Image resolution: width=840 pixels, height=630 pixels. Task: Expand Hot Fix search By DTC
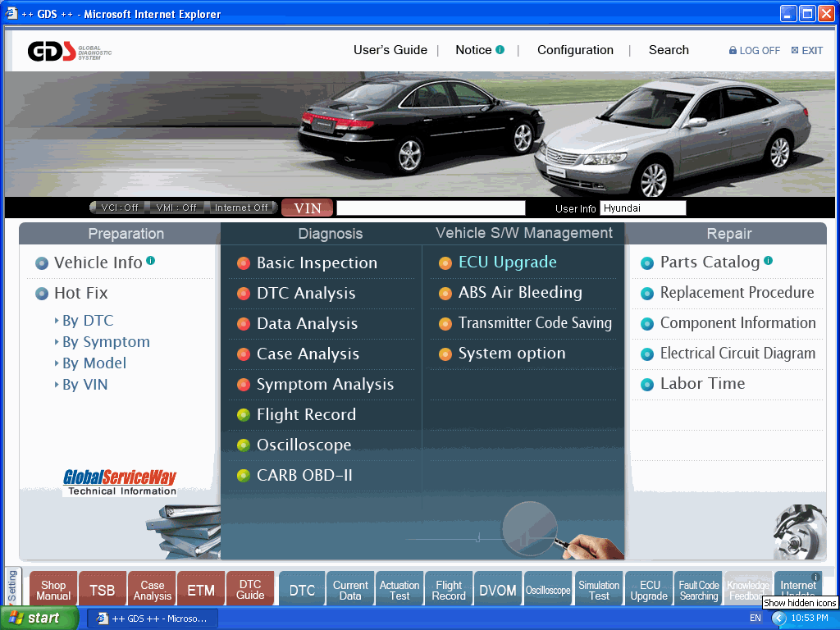click(x=86, y=320)
